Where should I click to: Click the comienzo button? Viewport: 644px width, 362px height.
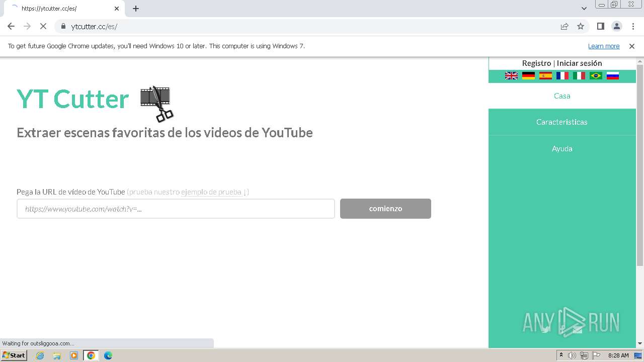[385, 208]
